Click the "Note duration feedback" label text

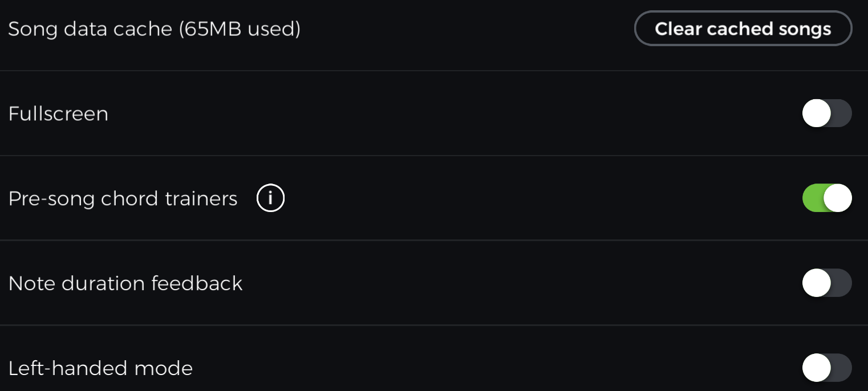tap(125, 283)
